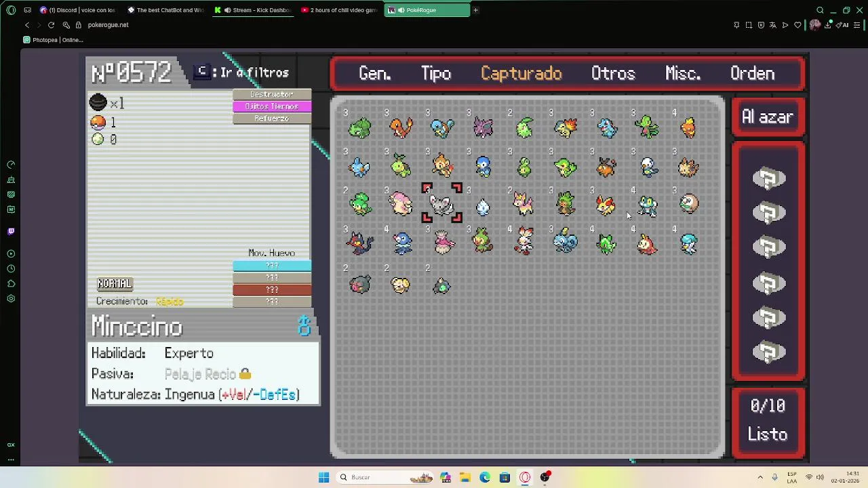Choose Tepig in the grid
This screenshot has height=488, width=868.
click(607, 166)
